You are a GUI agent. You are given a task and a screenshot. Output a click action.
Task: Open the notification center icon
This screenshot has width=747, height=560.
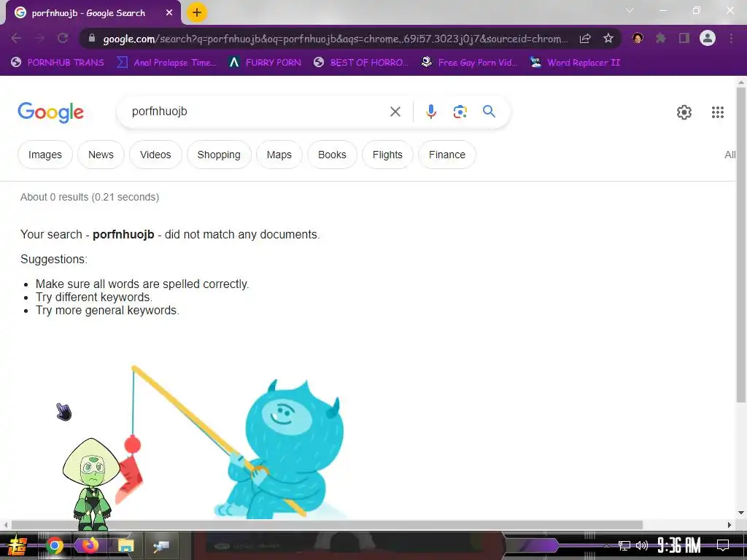click(723, 545)
